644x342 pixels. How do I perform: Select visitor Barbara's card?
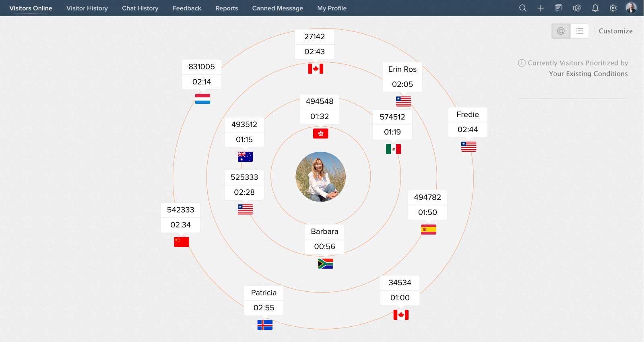click(x=324, y=239)
